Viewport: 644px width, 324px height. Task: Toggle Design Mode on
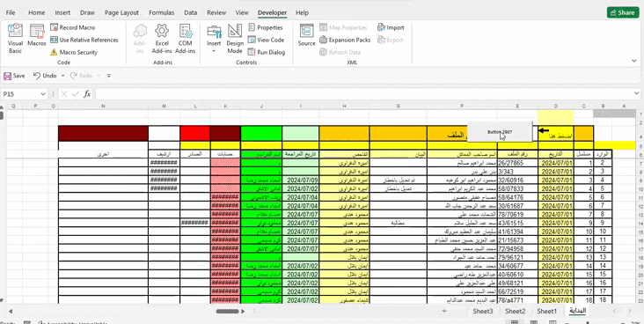pos(235,39)
